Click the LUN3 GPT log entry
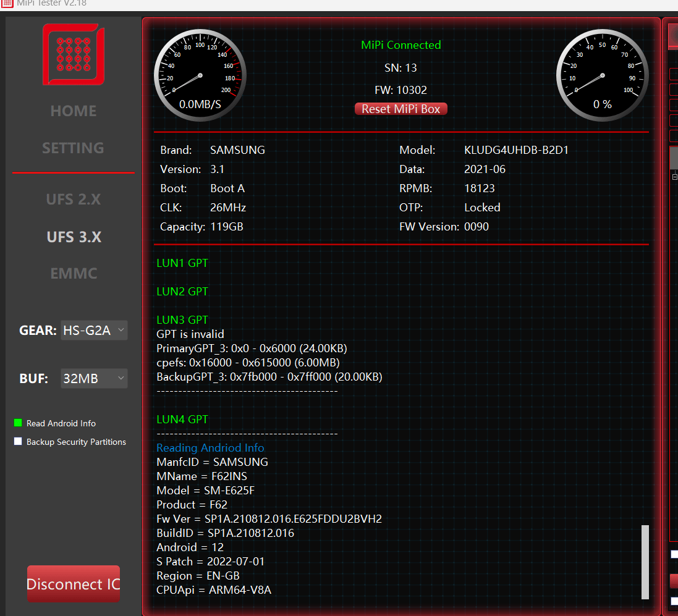Screen dimensions: 678x616 point(182,320)
